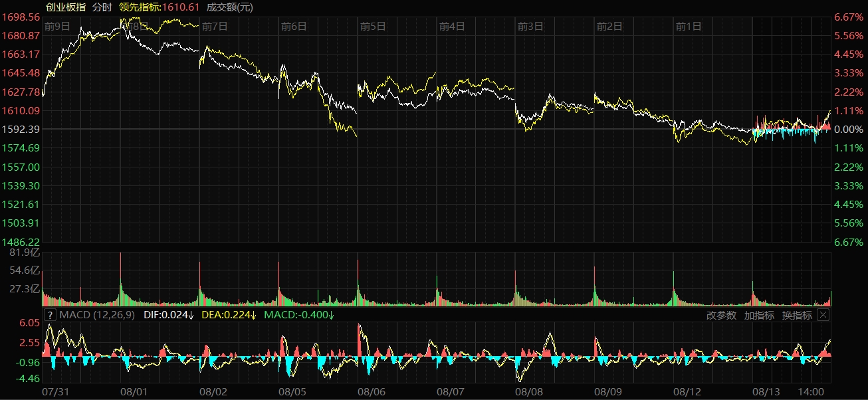Click the 领先指标:1610.61 label
Viewport: 868px width, 400px height.
[160, 7]
